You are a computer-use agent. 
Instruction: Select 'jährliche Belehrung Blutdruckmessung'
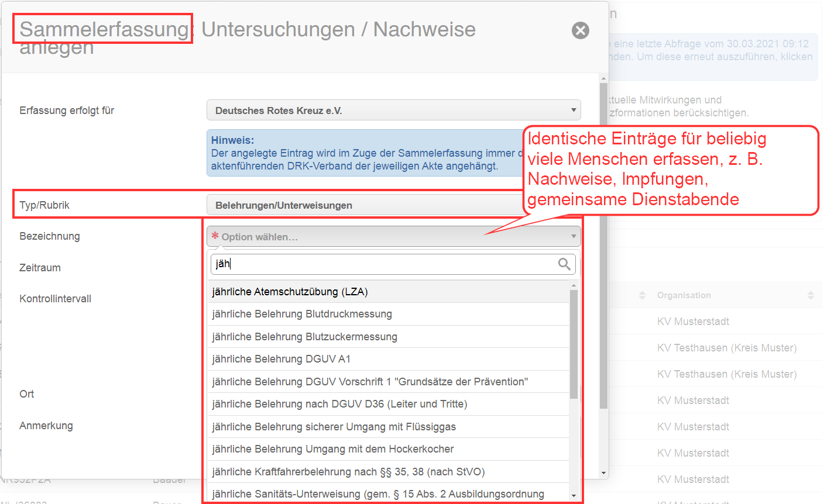pyautogui.click(x=389, y=314)
